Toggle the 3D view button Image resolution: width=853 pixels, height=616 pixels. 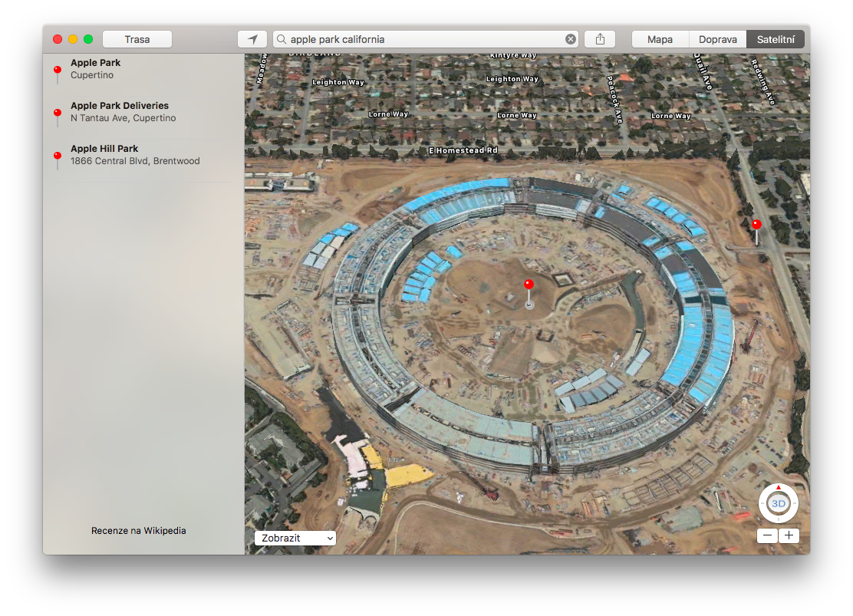click(x=779, y=504)
